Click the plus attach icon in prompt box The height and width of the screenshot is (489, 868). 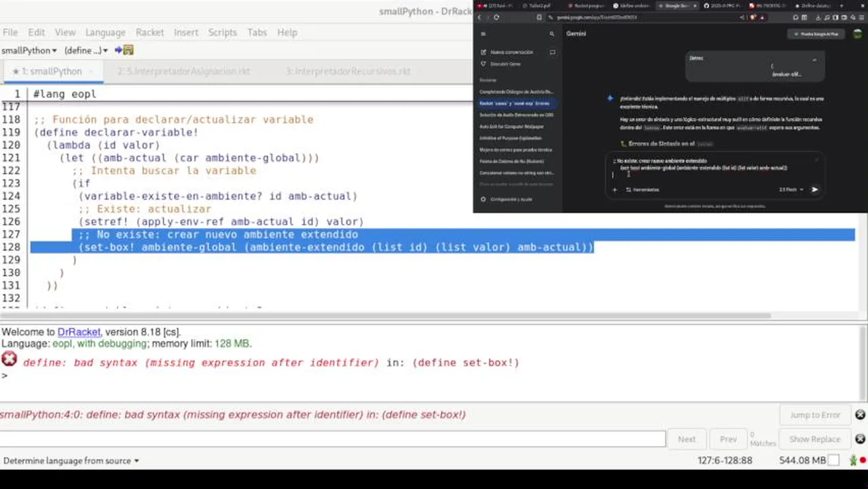pyautogui.click(x=615, y=189)
